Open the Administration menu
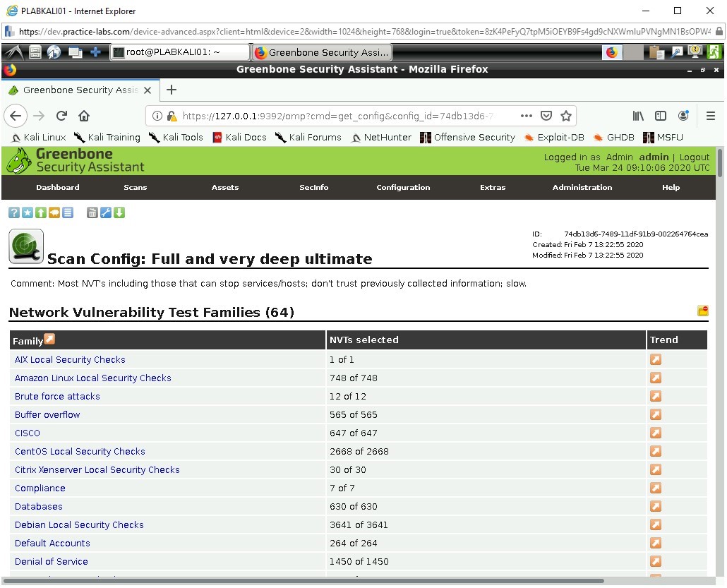The image size is (727, 588). [x=582, y=187]
